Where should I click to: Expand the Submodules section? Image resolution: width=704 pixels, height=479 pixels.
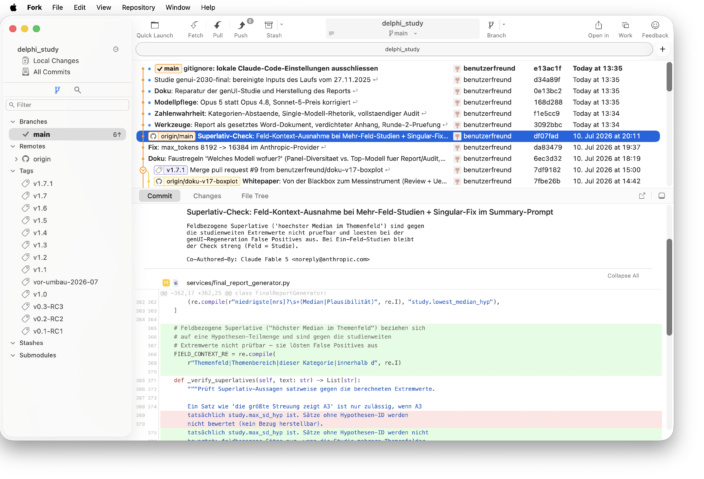(13, 355)
